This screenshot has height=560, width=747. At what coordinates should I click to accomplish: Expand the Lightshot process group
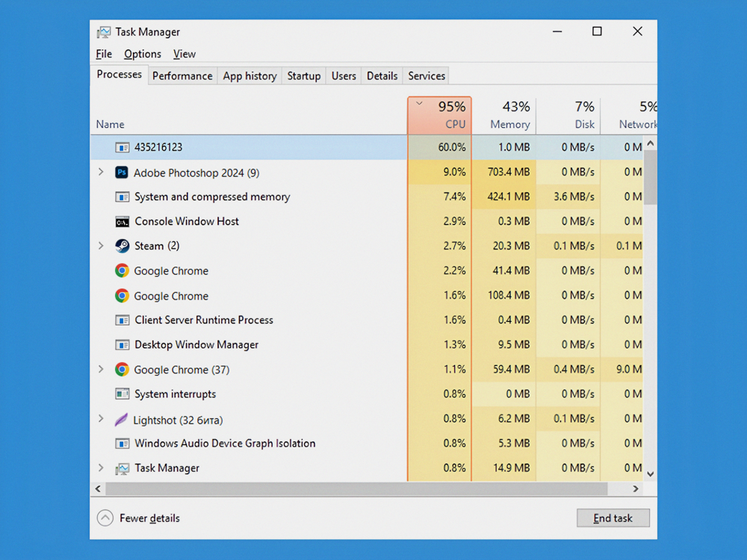coord(101,419)
